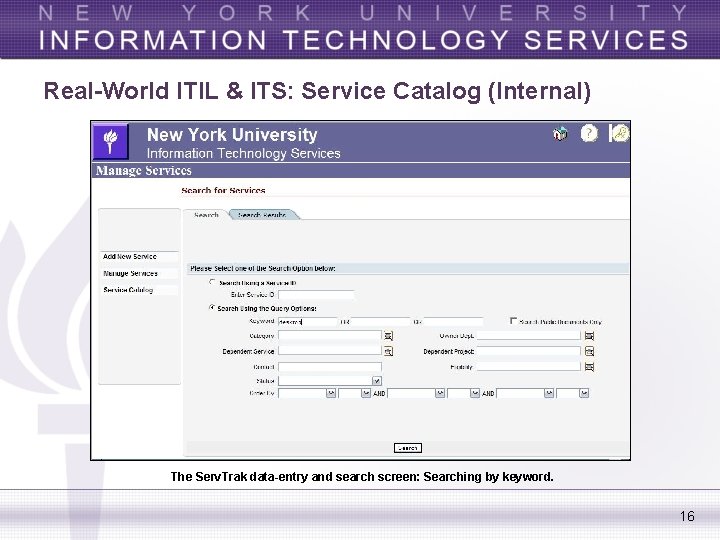Image resolution: width=720 pixels, height=540 pixels.
Task: Click the Search for Services heading
Action: 223,190
